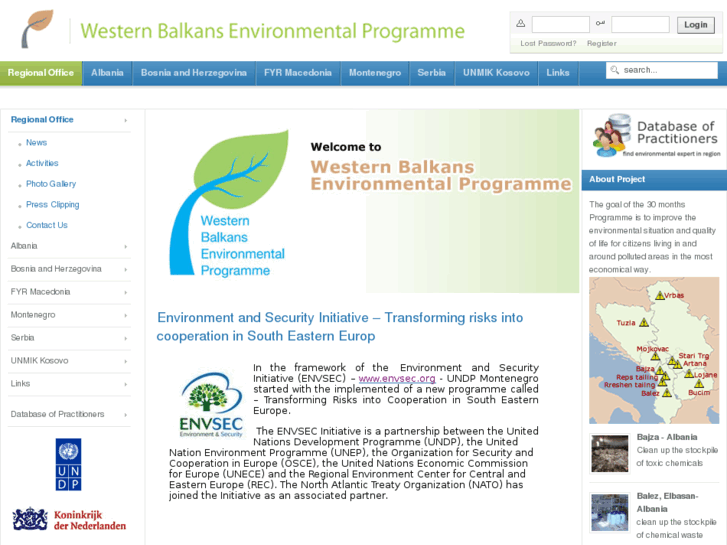The height and width of the screenshot is (545, 727).
Task: Click the Koninkrijk der Nederlanden logo
Action: coord(70,520)
